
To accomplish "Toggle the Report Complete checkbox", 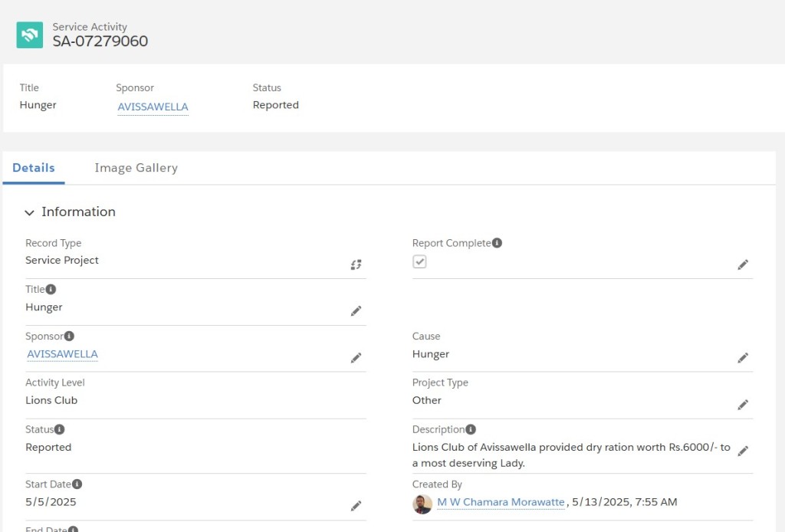I will [419, 261].
